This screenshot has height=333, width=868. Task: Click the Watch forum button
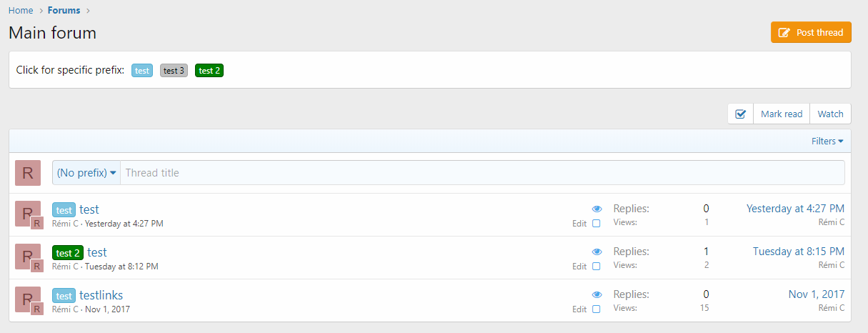tap(830, 114)
